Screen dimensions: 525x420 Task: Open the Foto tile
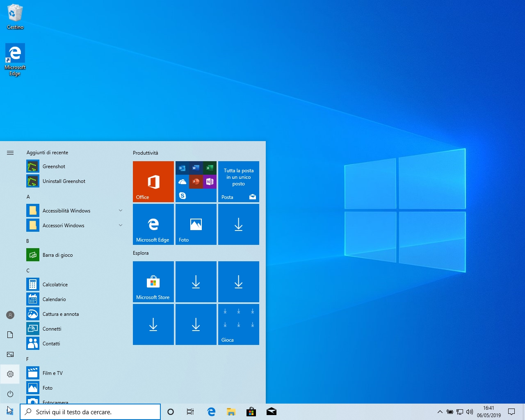tap(196, 224)
